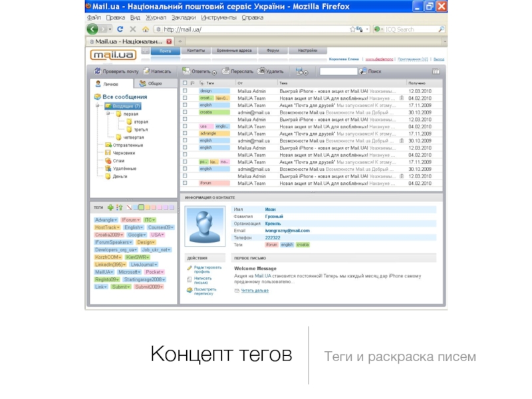The width and height of the screenshot is (532, 399).
Task: Open the HostTrack tag dropdown
Action: (118, 227)
